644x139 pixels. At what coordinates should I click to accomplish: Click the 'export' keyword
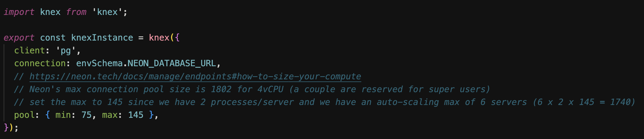(x=19, y=38)
